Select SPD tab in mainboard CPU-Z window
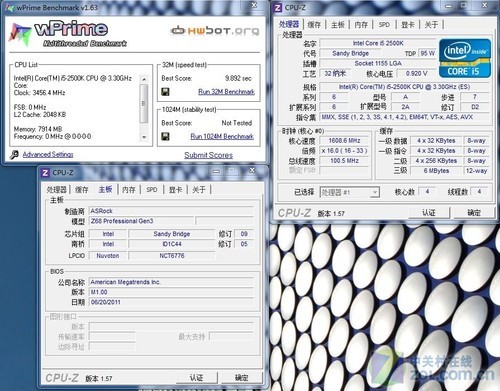 [152, 190]
